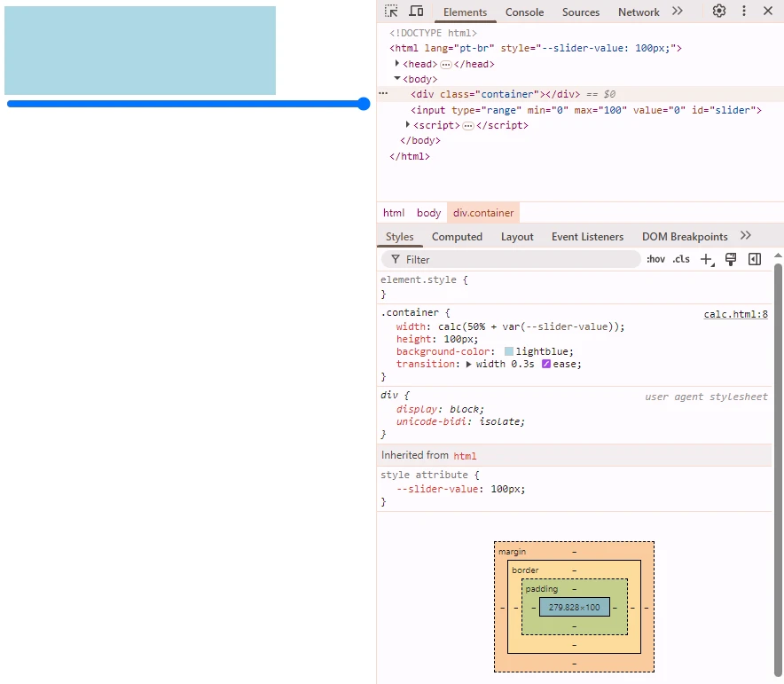The width and height of the screenshot is (784, 684).
Task: Open the three-dot actions beside the container row
Action: click(383, 93)
